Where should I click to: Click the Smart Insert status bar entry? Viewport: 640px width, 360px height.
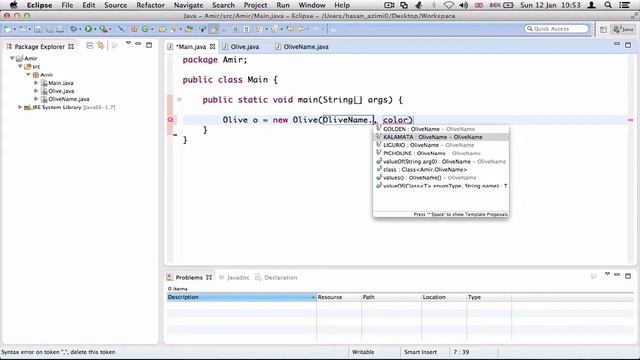coord(420,352)
